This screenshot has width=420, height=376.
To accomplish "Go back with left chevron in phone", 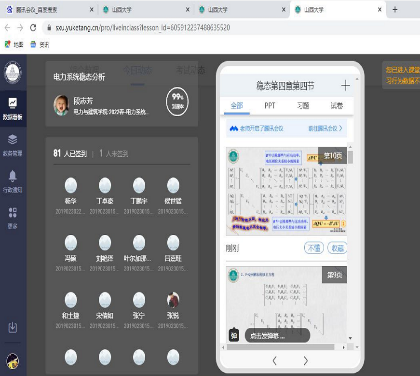I will [x=274, y=361].
